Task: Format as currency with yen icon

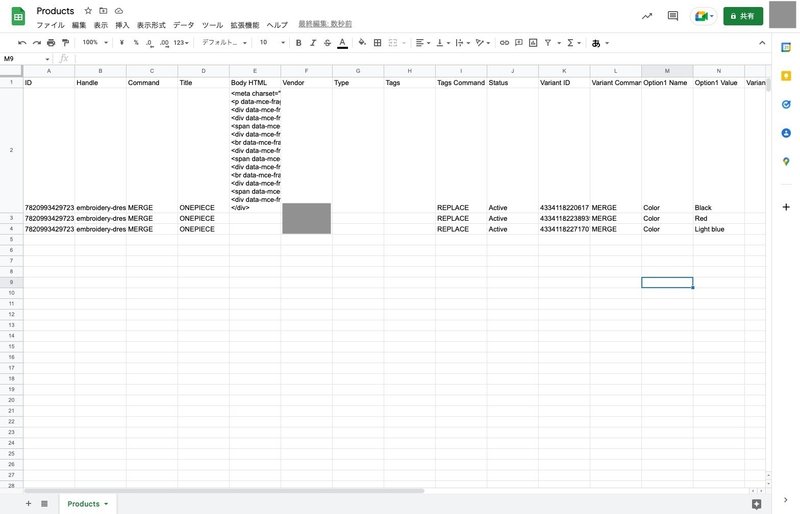Action: 121,43
